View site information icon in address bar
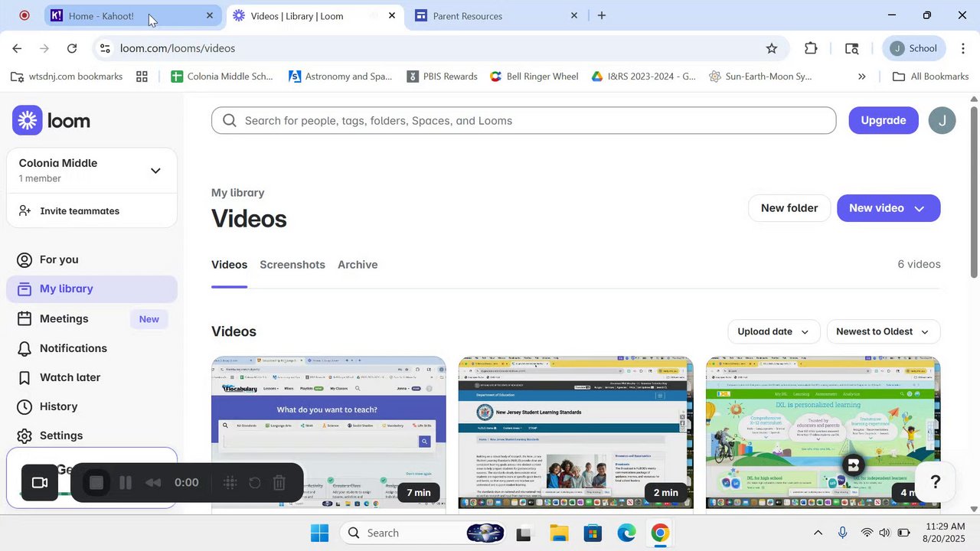The image size is (980, 551). (x=106, y=48)
